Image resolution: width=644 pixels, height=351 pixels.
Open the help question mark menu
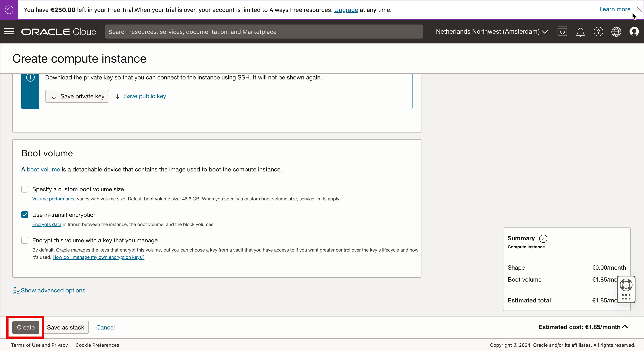point(598,32)
